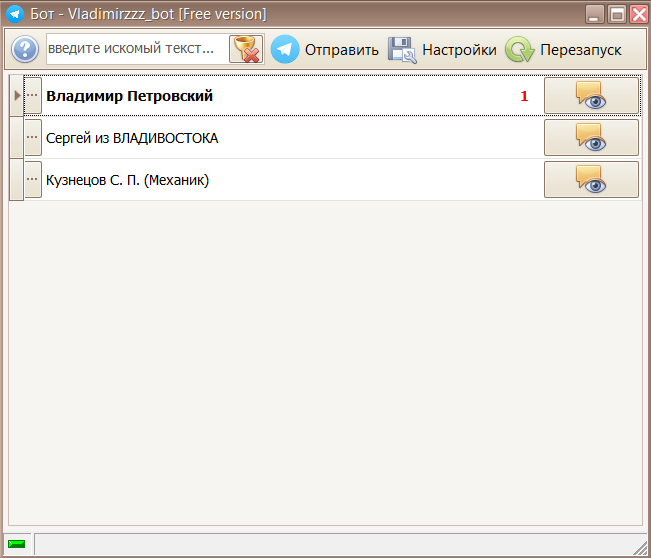Click the red unread count 1
651x558 pixels.
(524, 96)
